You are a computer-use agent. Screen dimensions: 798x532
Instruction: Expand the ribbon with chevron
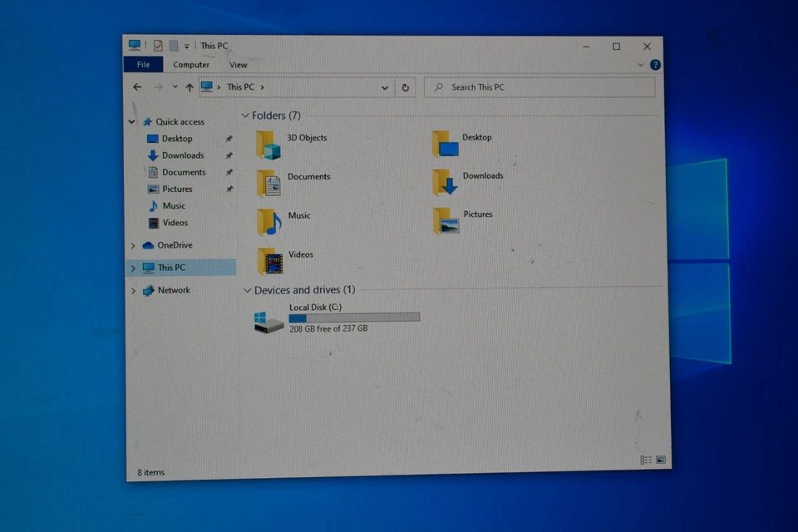pos(640,65)
